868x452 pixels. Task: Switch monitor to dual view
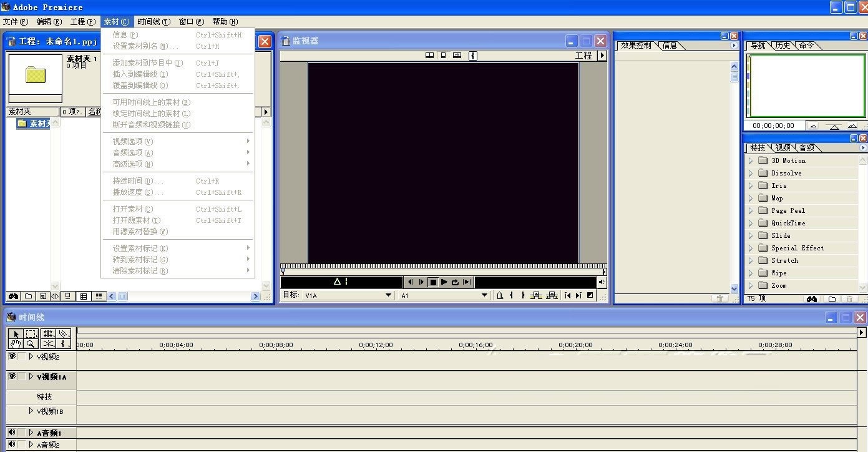click(x=429, y=56)
